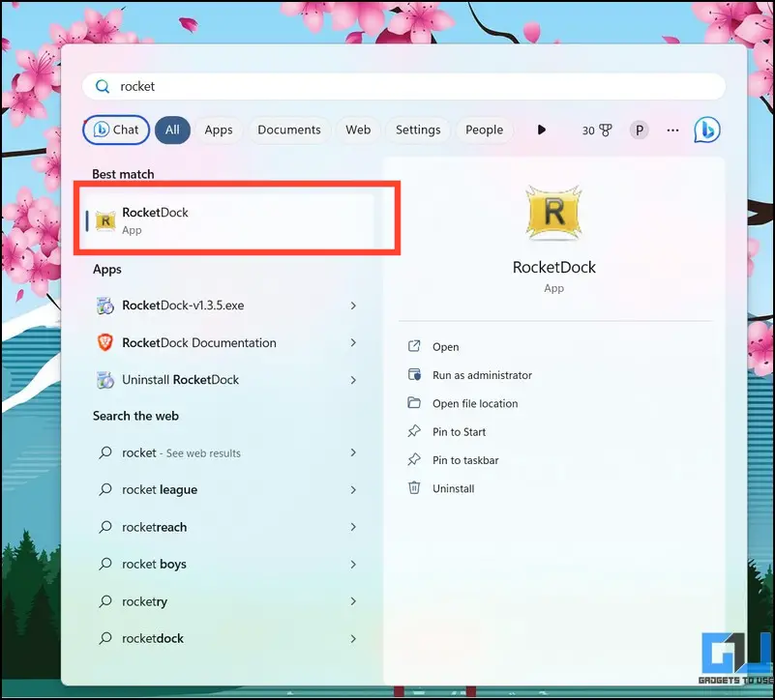Click the large RocketDock icon in preview pane
775x700 pixels.
pyautogui.click(x=553, y=213)
